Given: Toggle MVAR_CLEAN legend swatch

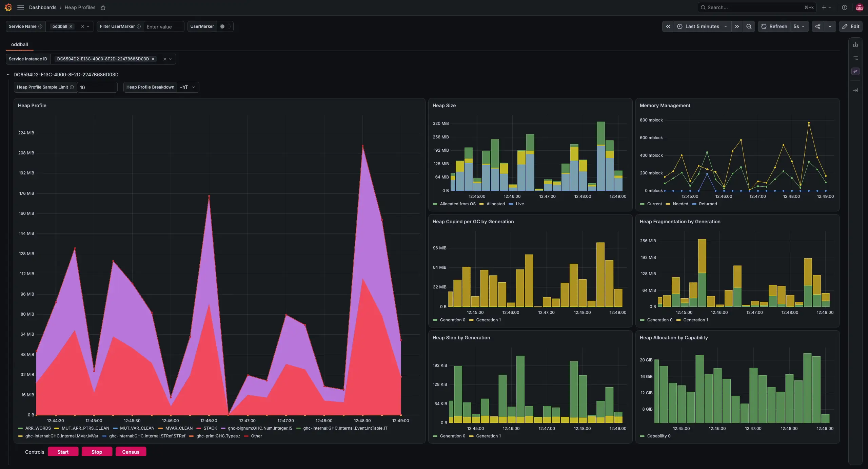Looking at the screenshot, I should click(x=160, y=428).
